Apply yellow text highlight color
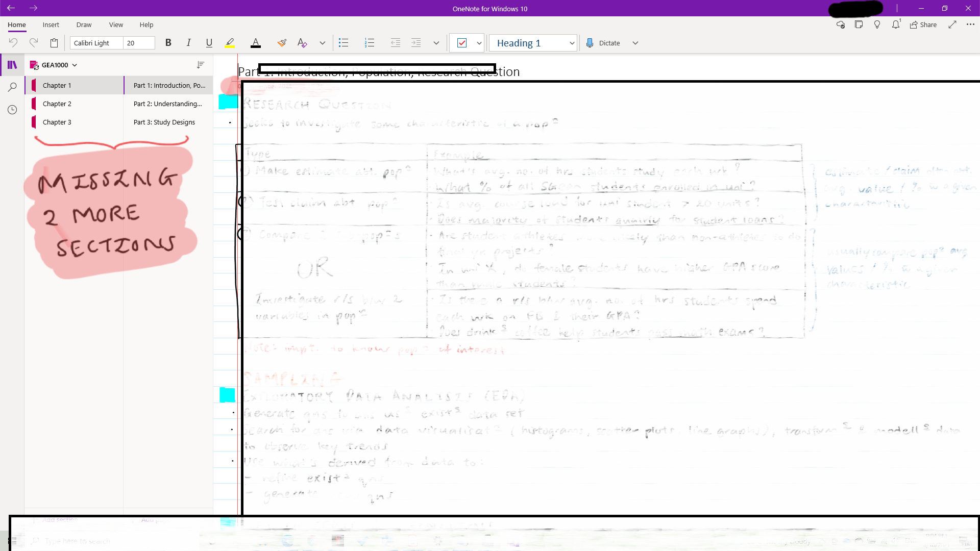Viewport: 980px width, 551px height. point(230,43)
